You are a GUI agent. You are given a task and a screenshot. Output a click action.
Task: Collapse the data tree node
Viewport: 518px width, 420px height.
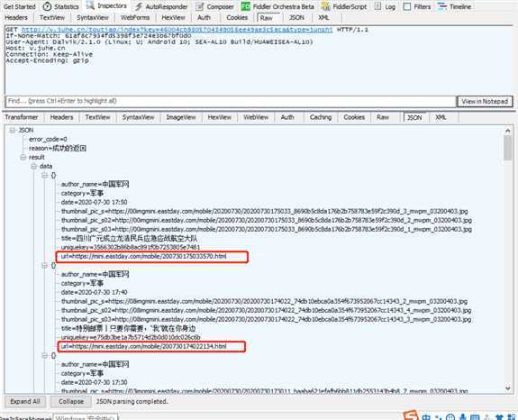click(33, 166)
